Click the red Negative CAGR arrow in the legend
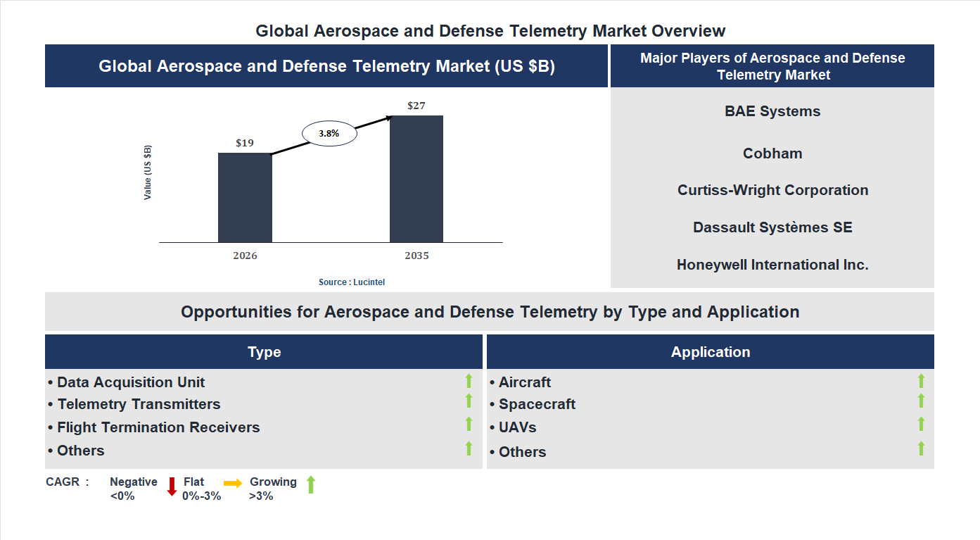Image resolution: width=980 pixels, height=540 pixels. (171, 486)
